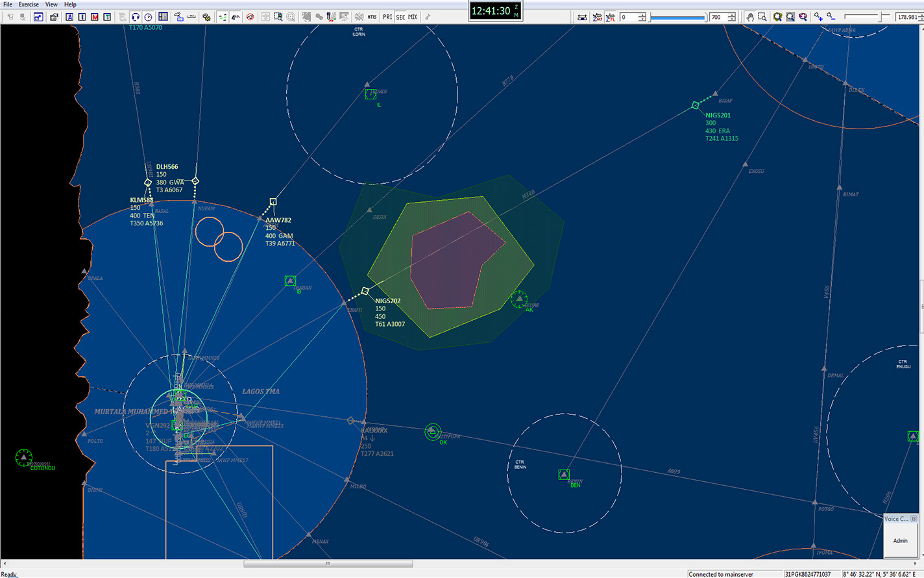Image resolution: width=924 pixels, height=578 pixels.
Task: Toggle the MIX audio button
Action: click(413, 17)
